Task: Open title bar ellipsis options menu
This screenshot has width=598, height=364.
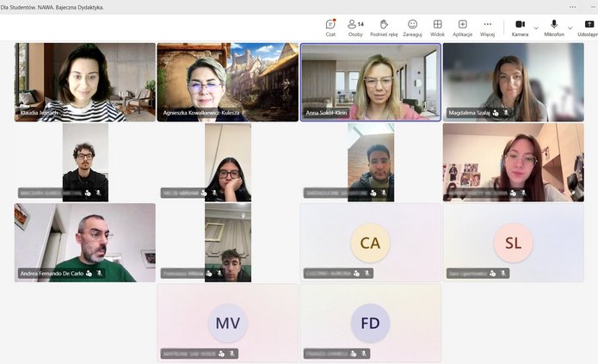Action: (x=573, y=7)
